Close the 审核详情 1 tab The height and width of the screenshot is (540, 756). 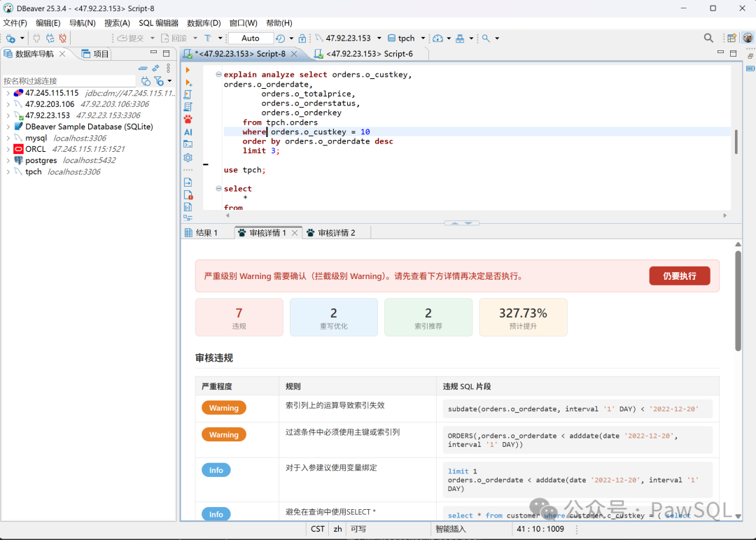pos(295,233)
